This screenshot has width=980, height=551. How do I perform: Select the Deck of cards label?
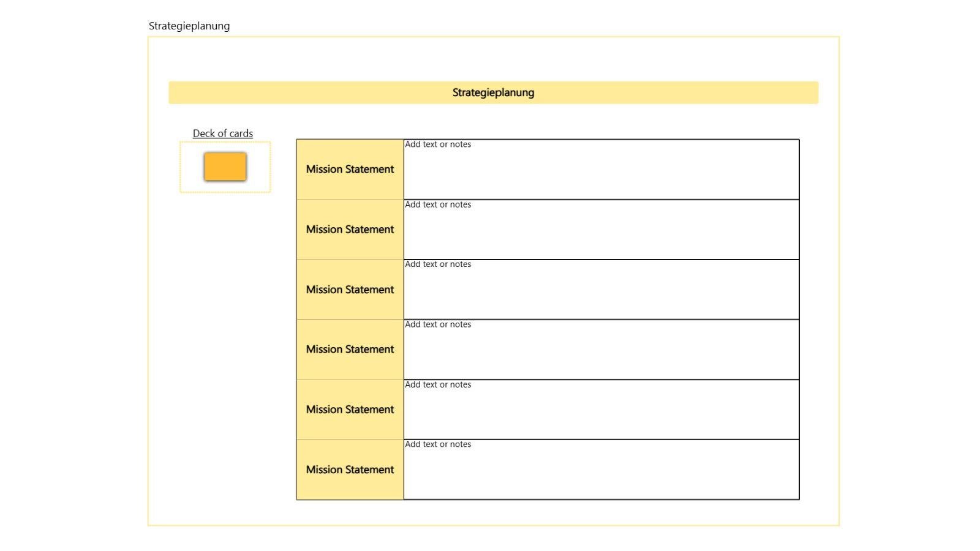pos(222,133)
